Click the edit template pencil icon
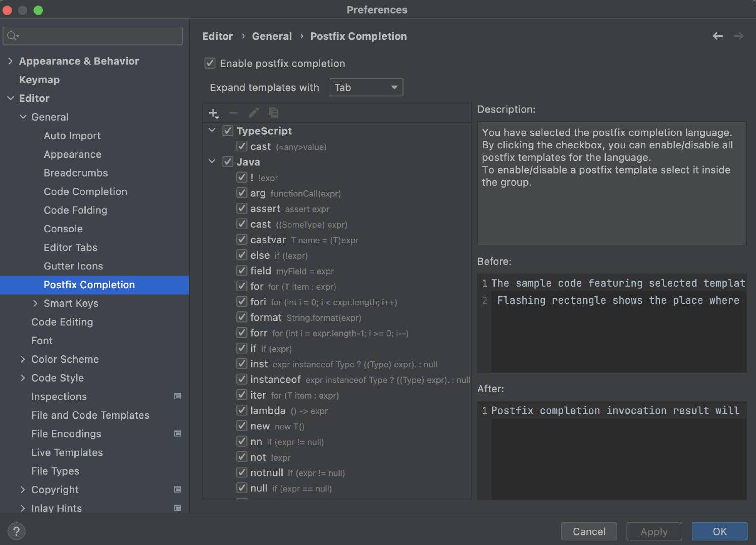This screenshot has width=756, height=545. pyautogui.click(x=254, y=113)
